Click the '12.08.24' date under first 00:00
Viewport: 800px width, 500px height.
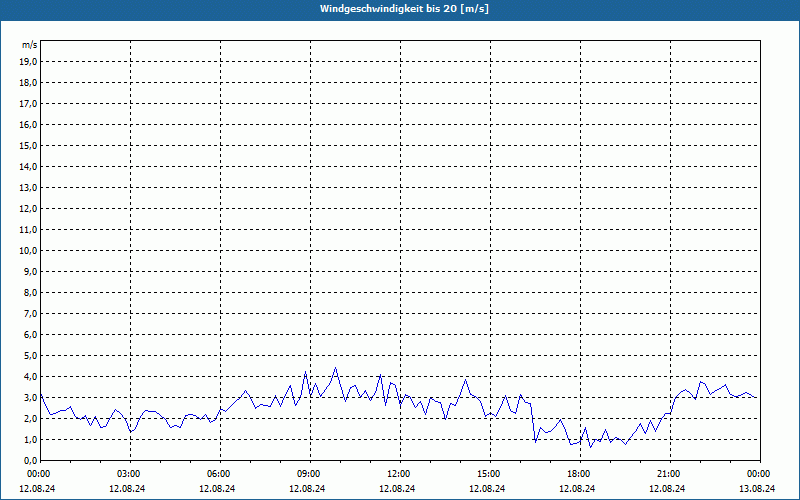[37, 488]
